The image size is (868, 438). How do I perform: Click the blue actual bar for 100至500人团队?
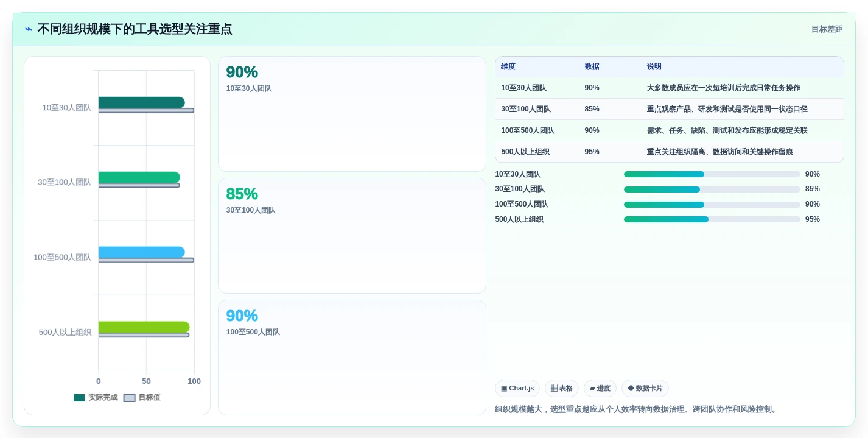pos(141,252)
